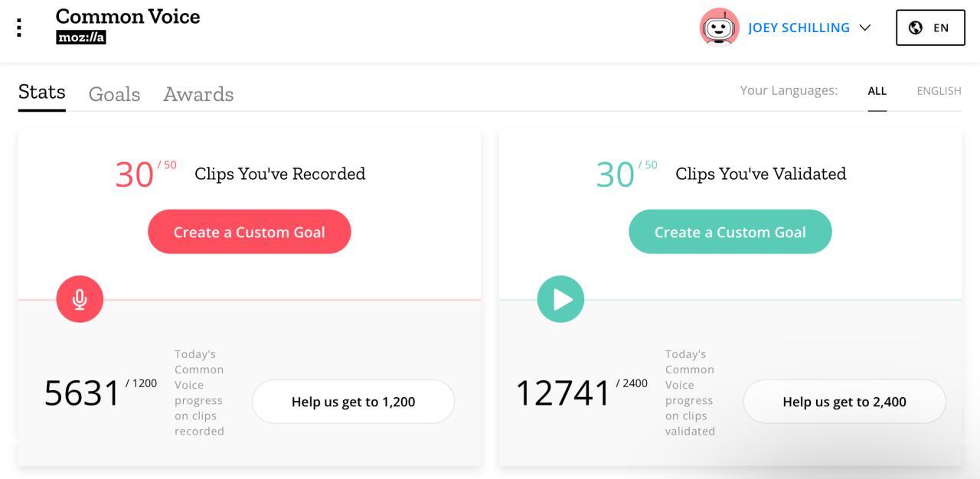
Task: Click the 30 clips recorded count
Action: [x=135, y=174]
